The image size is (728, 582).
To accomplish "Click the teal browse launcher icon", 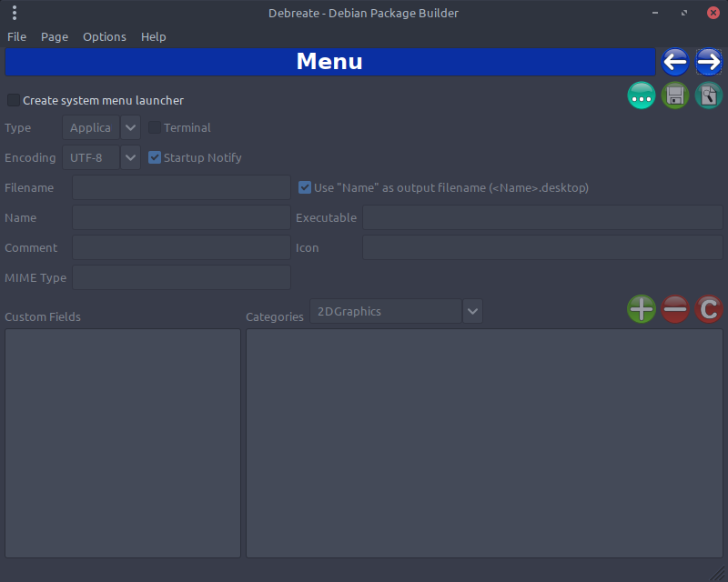I will pos(642,95).
